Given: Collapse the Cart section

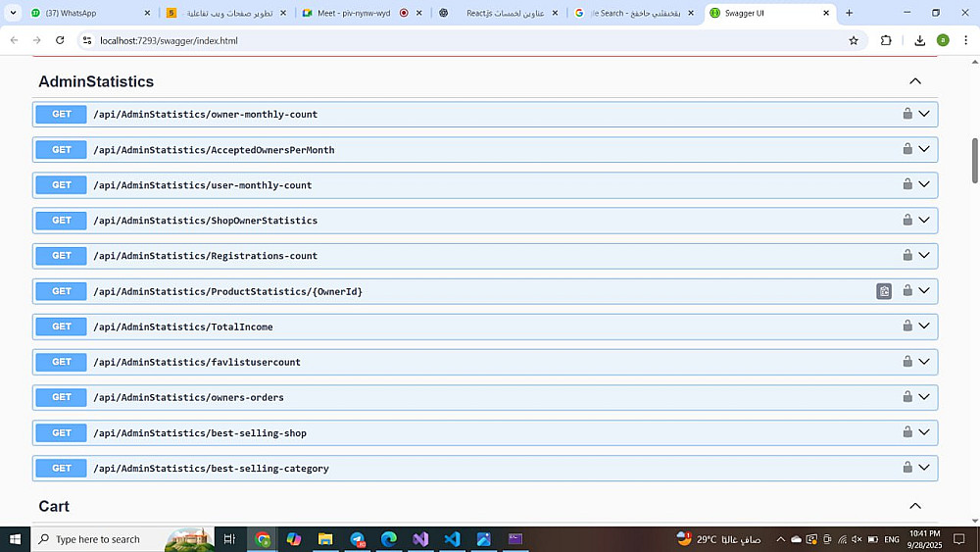Looking at the screenshot, I should [915, 506].
